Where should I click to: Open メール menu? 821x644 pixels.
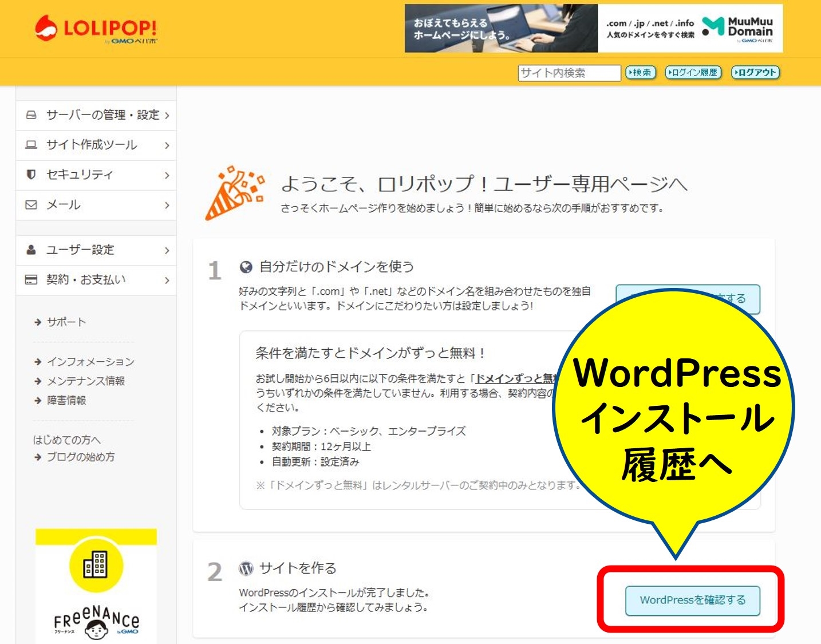tap(96, 205)
